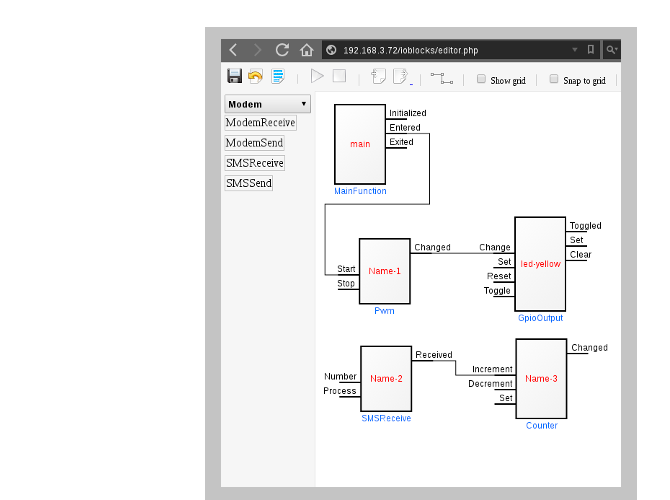This screenshot has height=500, width=670.
Task: Click the Number input pin
Action: coord(341,377)
